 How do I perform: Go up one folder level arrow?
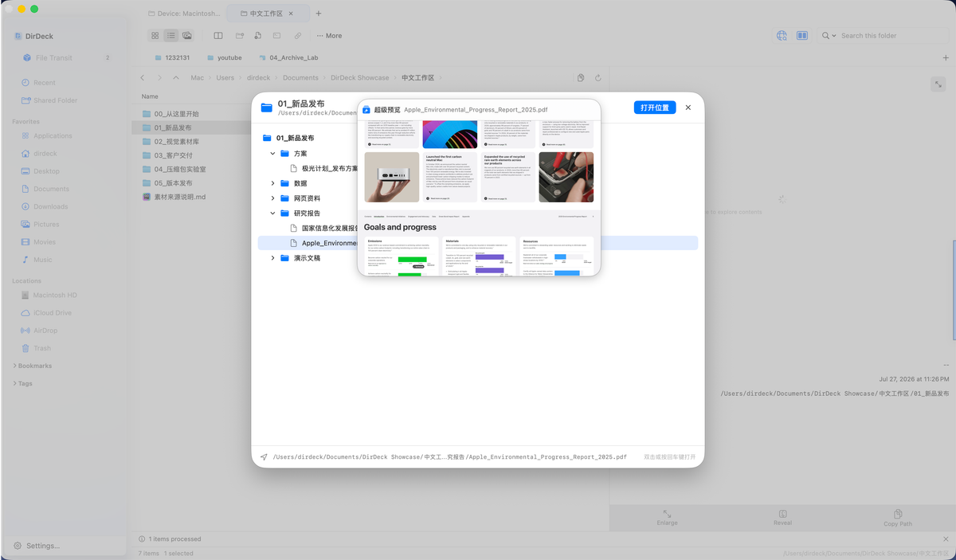[176, 78]
